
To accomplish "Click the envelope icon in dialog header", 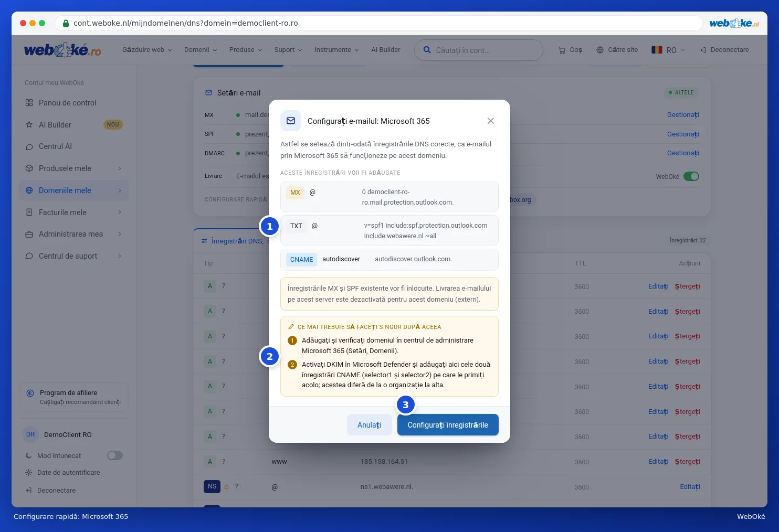I will point(291,121).
